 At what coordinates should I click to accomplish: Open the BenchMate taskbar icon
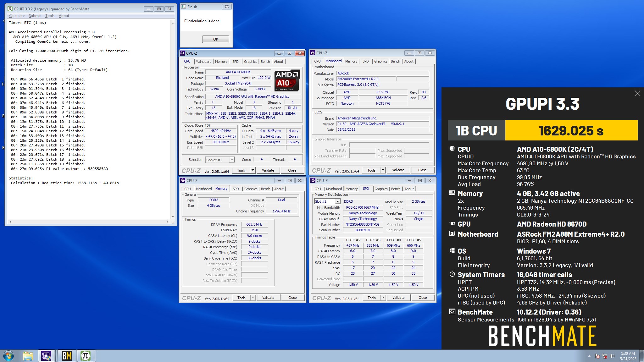[67, 356]
